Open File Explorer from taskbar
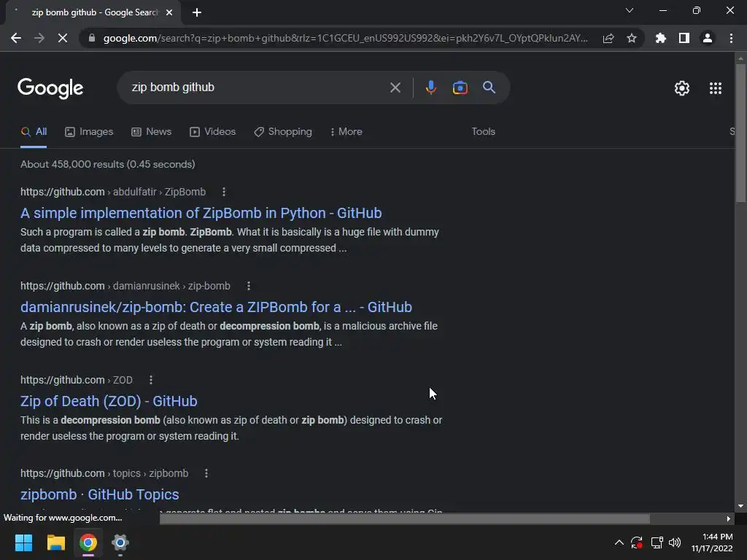 [x=55, y=542]
